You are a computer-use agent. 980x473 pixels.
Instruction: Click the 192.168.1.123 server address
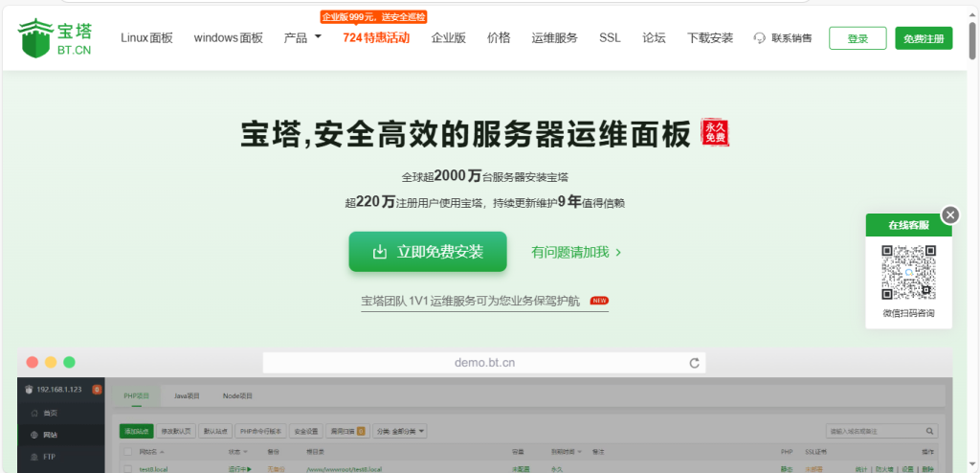(x=58, y=389)
